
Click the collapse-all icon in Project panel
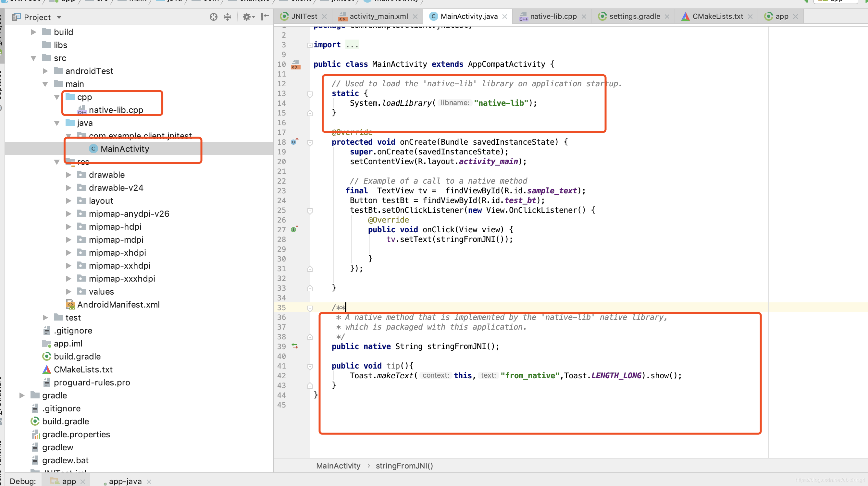[228, 17]
